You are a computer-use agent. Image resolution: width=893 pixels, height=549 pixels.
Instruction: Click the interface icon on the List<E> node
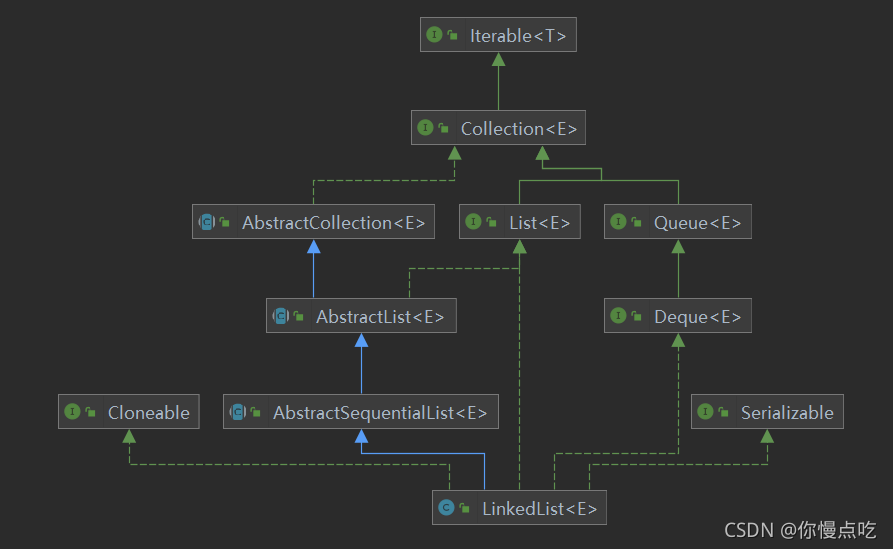coord(473,222)
